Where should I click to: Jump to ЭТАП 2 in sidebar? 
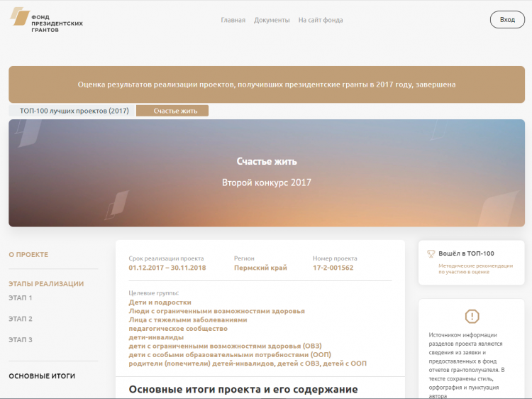tap(21, 319)
